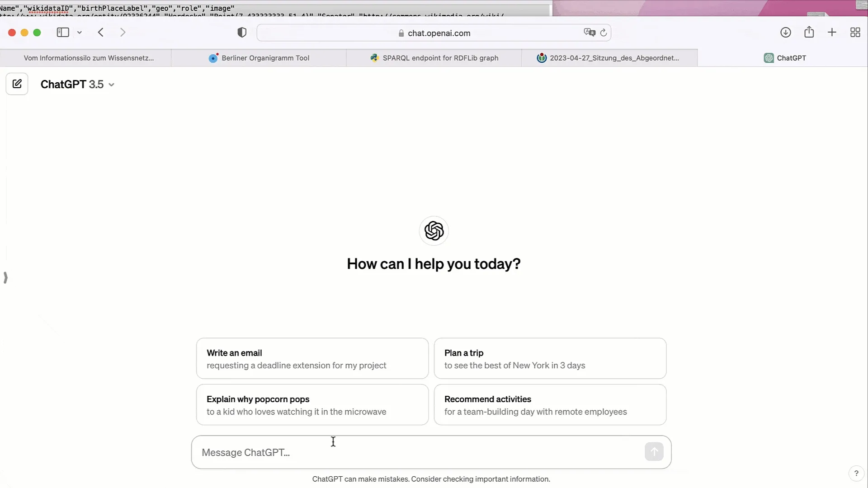Screen dimensions: 868x488
Task: Select the 'Write an email' suggestion card
Action: [312, 358]
